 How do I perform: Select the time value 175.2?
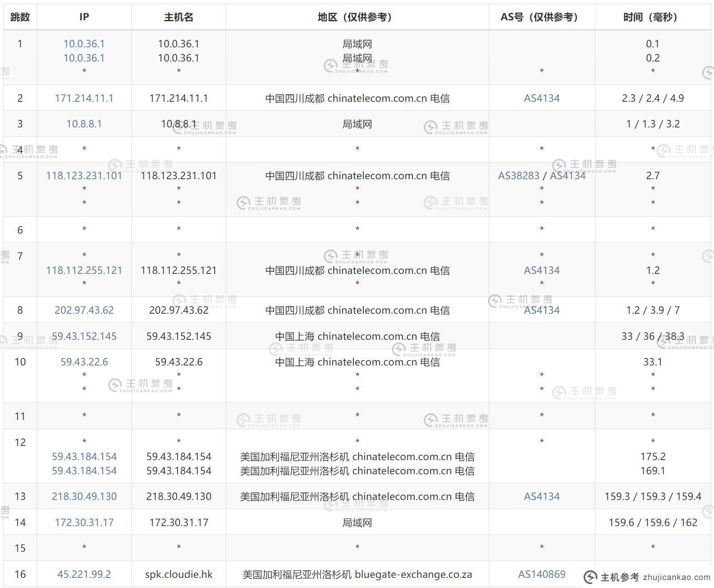(x=653, y=457)
